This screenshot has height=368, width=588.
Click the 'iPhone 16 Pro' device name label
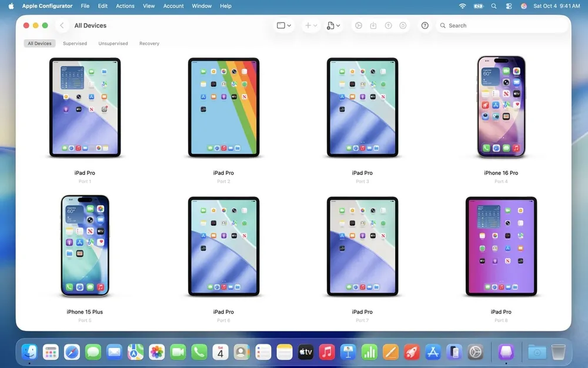pos(501,173)
